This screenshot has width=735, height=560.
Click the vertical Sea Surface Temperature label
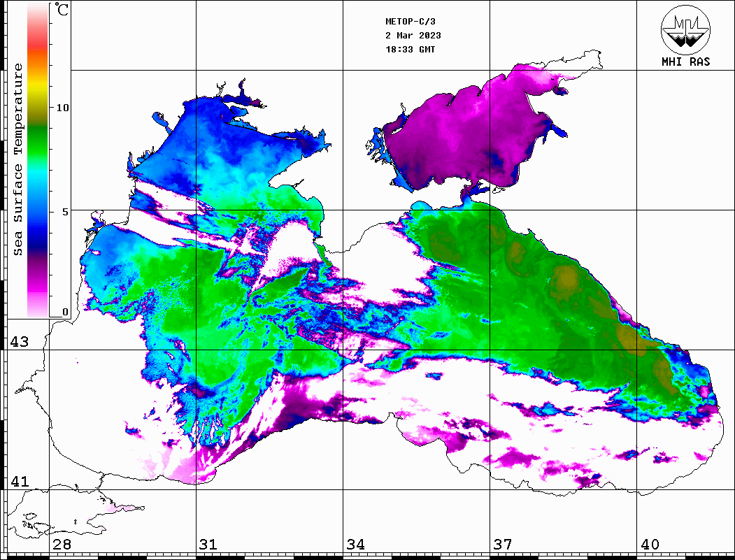coord(18,159)
